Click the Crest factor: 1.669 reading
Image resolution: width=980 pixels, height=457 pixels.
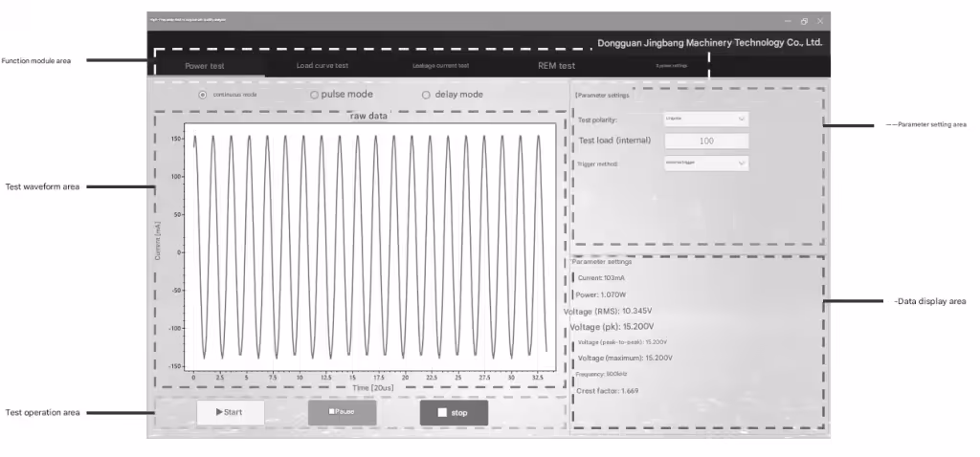pos(607,391)
